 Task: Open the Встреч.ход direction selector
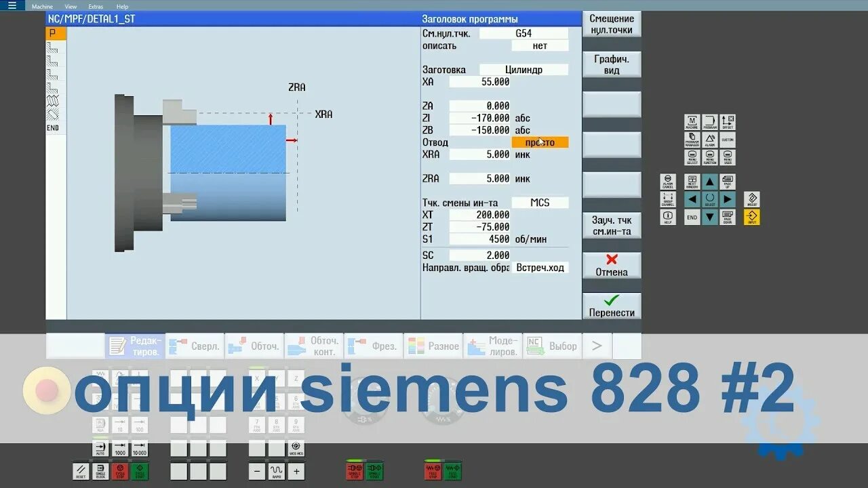click(540, 268)
